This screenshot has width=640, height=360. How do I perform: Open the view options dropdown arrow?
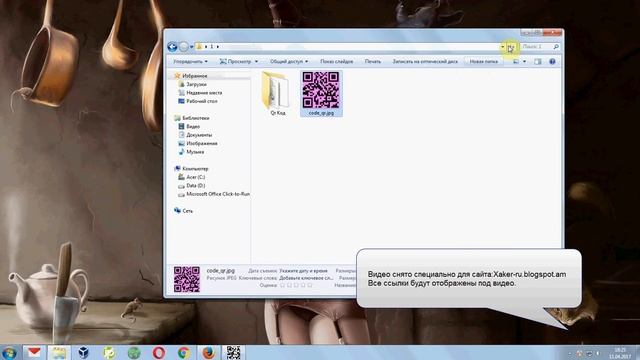tap(524, 61)
